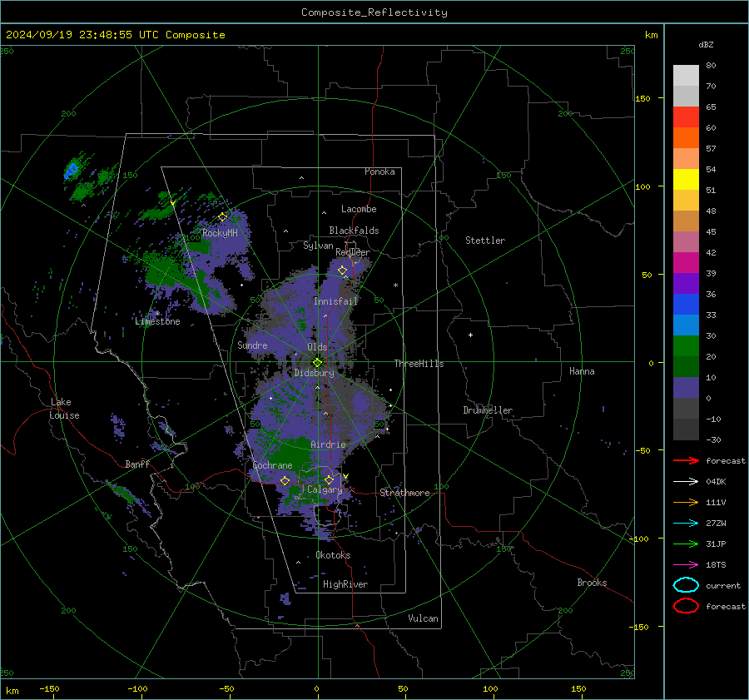Screen dimensions: 749x700
Task: Click the Calgary city label
Action: (x=325, y=489)
